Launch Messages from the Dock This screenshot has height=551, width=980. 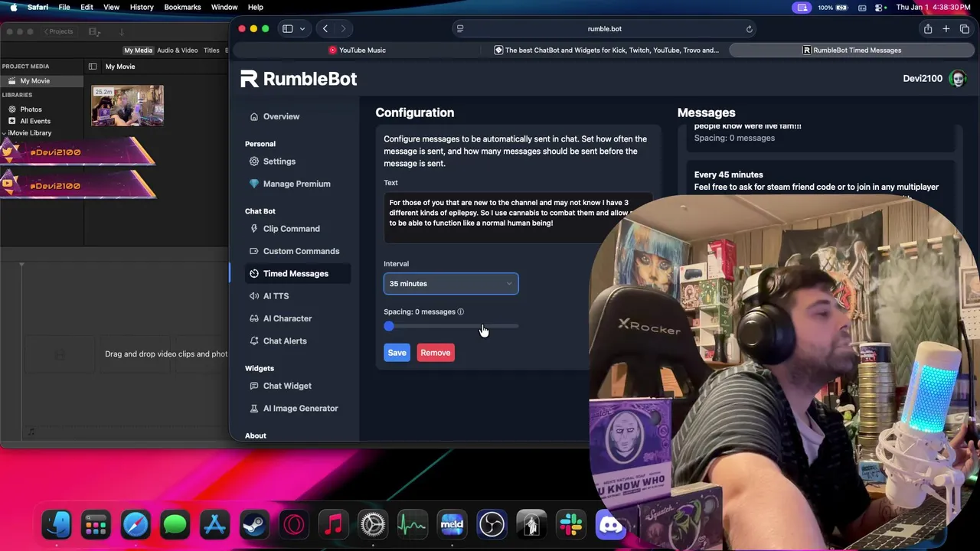tap(175, 525)
